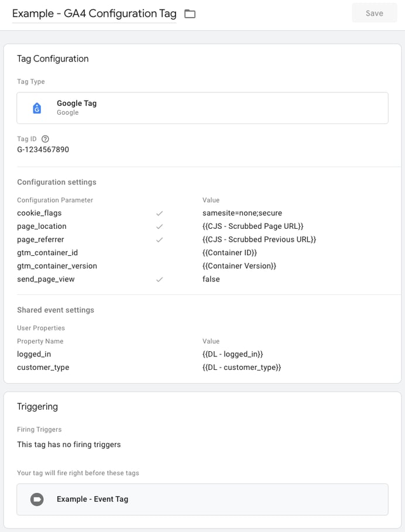Click the logged_in property name
The width and height of the screenshot is (405, 532).
[x=34, y=354]
